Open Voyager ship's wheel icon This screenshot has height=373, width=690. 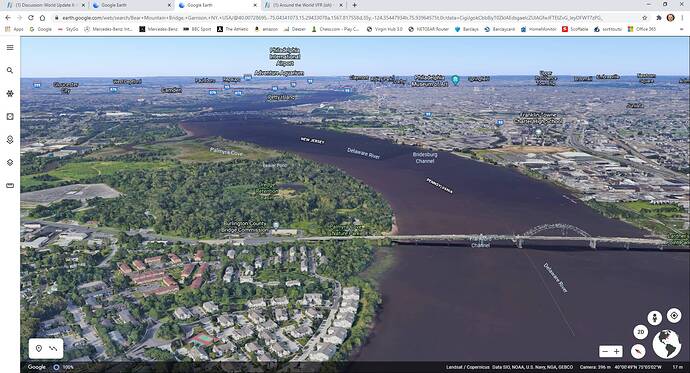(10, 93)
